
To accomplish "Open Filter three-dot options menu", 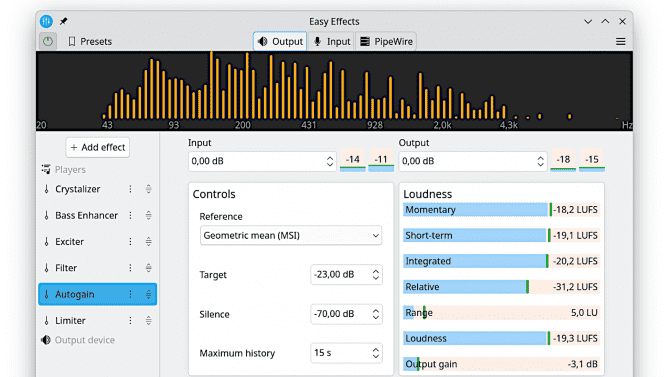I will (130, 268).
